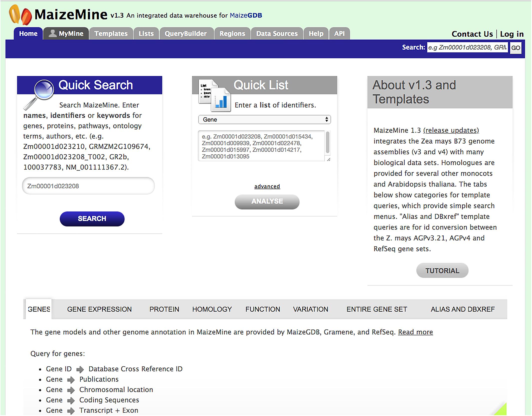Screen dimensions: 532x416
Task: Select the GENE EXPRESSION category tab
Action: 99,309
